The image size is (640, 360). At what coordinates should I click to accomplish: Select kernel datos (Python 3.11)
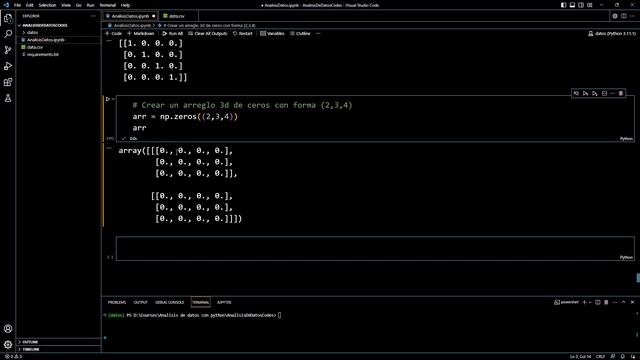612,33
